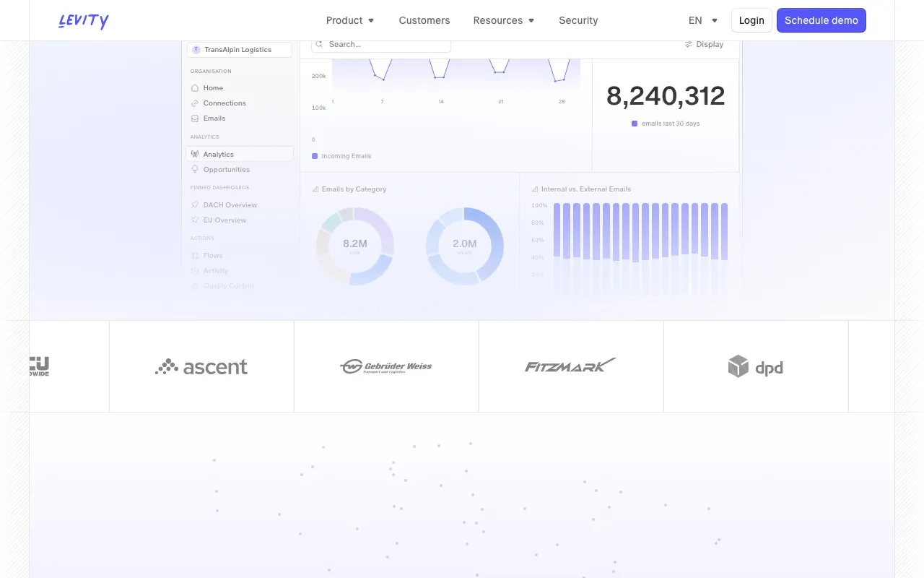Click the Emails by Category title
The image size is (924, 578).
pos(354,189)
